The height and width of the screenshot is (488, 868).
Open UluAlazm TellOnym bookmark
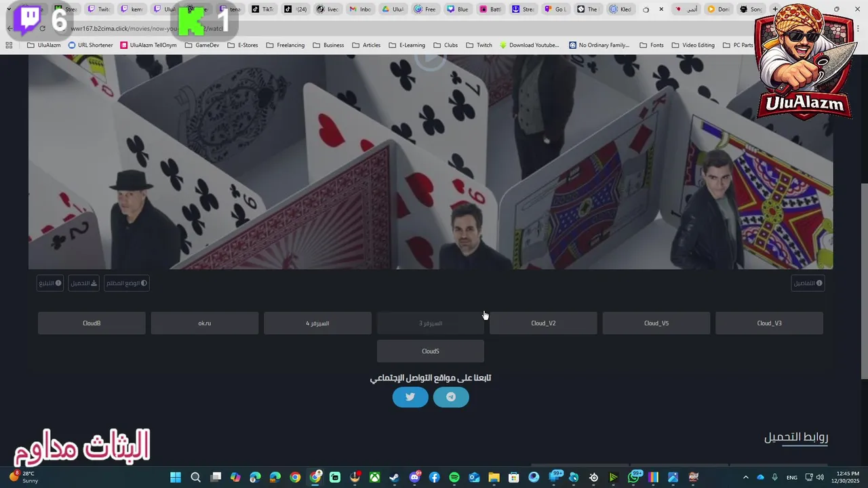[149, 45]
